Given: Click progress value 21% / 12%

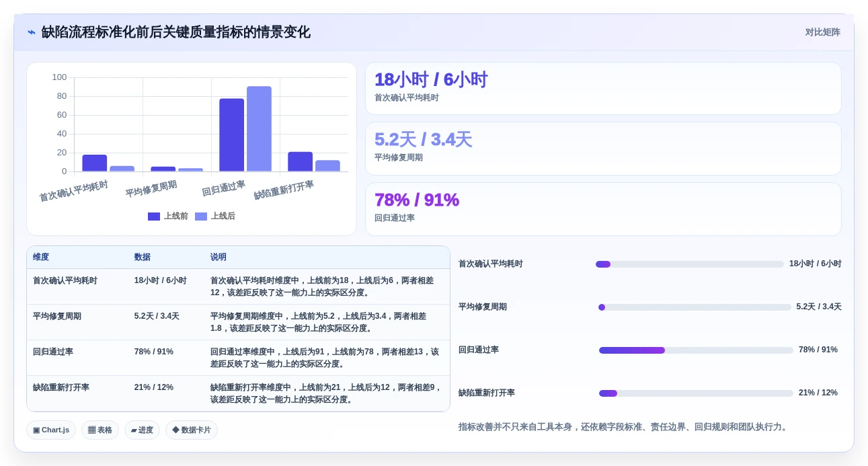Looking at the screenshot, I should tap(818, 393).
